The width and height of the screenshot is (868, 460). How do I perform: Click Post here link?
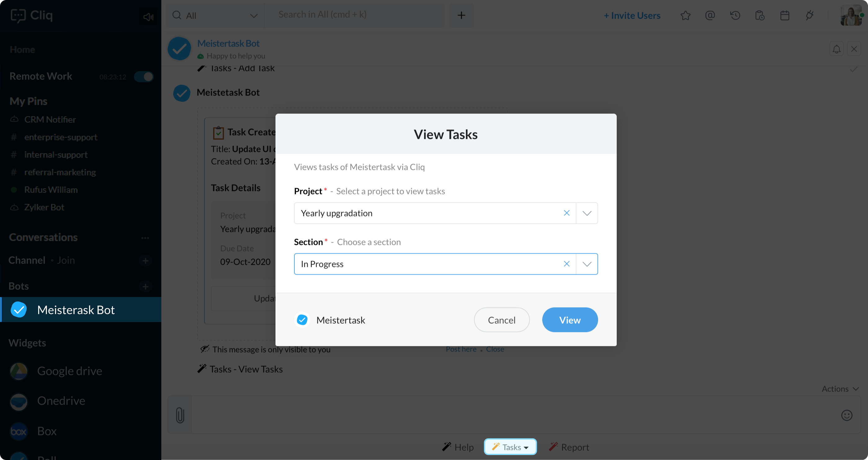pos(461,349)
